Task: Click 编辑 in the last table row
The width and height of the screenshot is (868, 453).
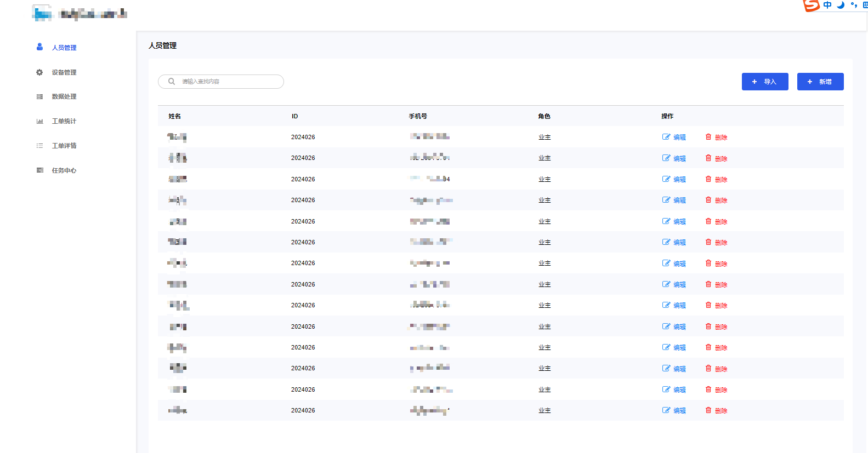Action: click(x=679, y=411)
